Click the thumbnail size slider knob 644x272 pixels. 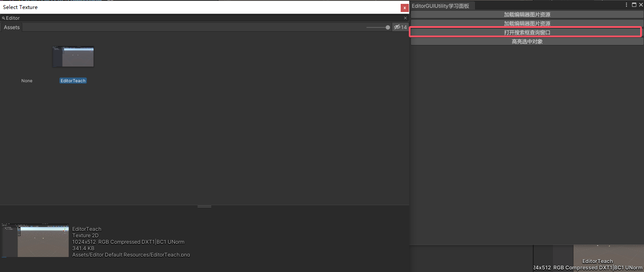pos(388,27)
